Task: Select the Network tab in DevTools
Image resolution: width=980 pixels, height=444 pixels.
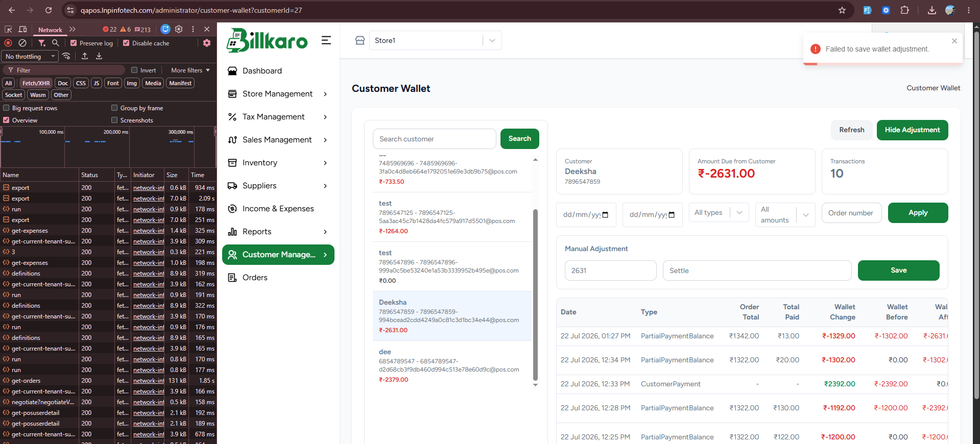Action: pyautogui.click(x=50, y=30)
